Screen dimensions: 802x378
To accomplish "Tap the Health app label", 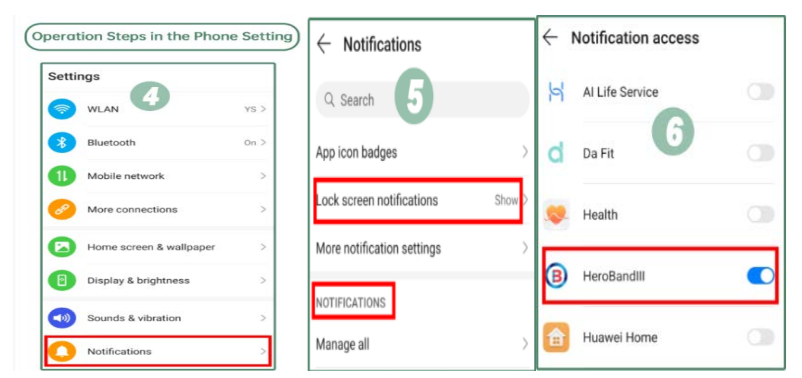I will (x=600, y=215).
